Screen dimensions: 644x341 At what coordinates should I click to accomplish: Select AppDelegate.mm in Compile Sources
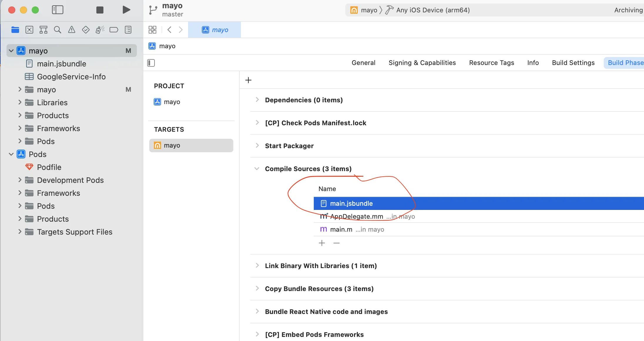[356, 217]
